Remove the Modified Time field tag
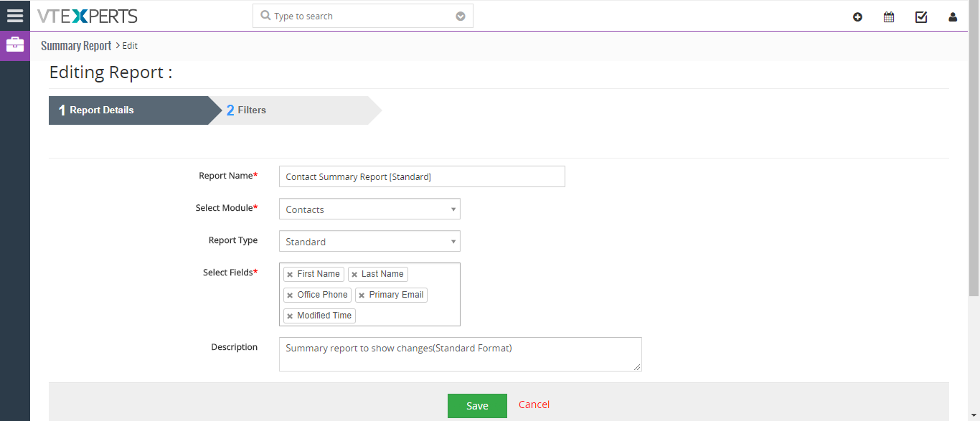This screenshot has height=421, width=980. tap(290, 316)
